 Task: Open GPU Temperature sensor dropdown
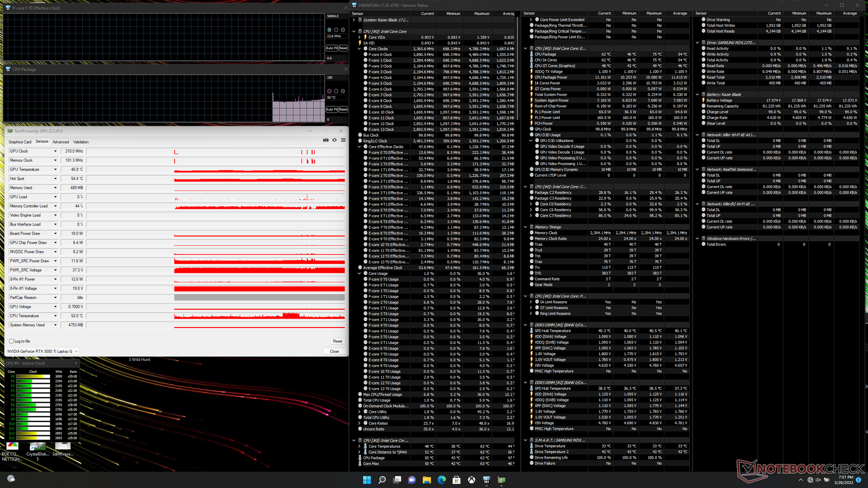(55, 169)
